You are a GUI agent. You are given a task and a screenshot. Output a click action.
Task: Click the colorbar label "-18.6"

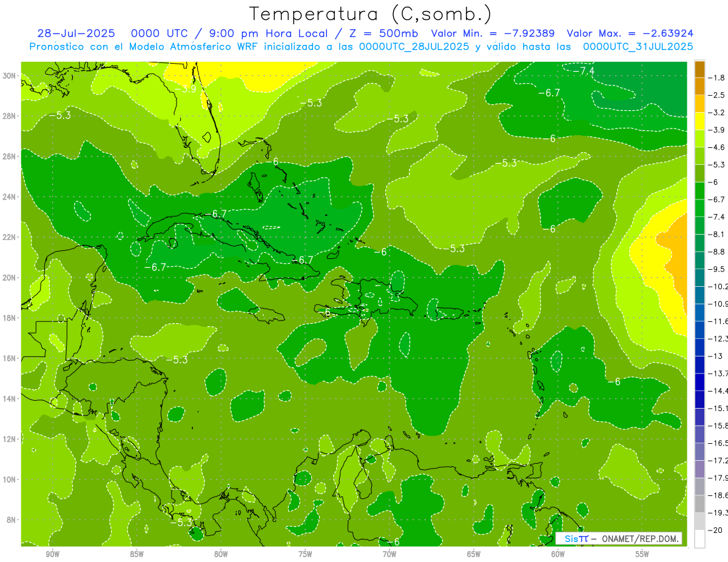click(719, 495)
